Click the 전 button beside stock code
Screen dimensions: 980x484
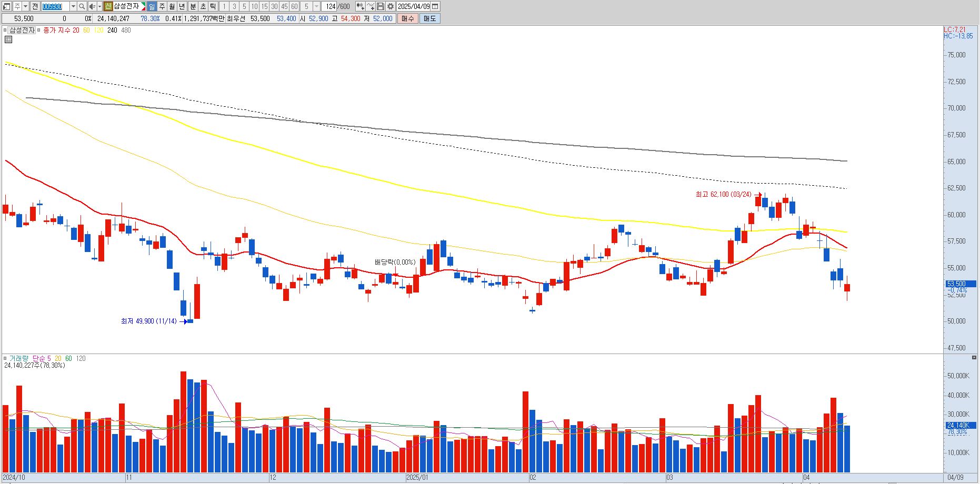35,6
